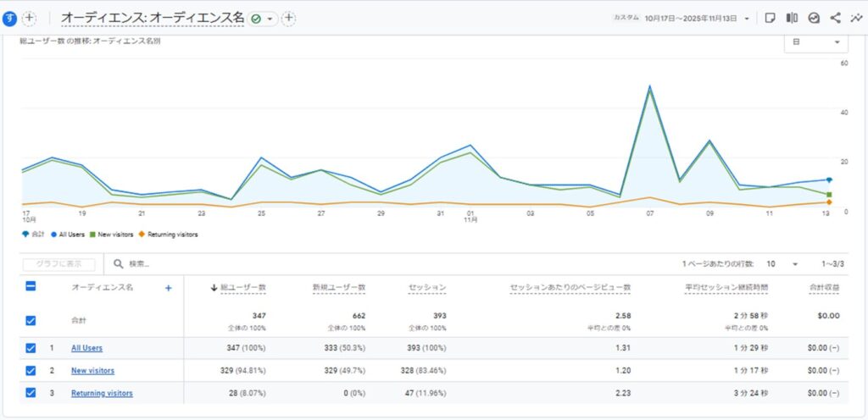
Task: Open the New visitors audience link
Action: point(93,370)
